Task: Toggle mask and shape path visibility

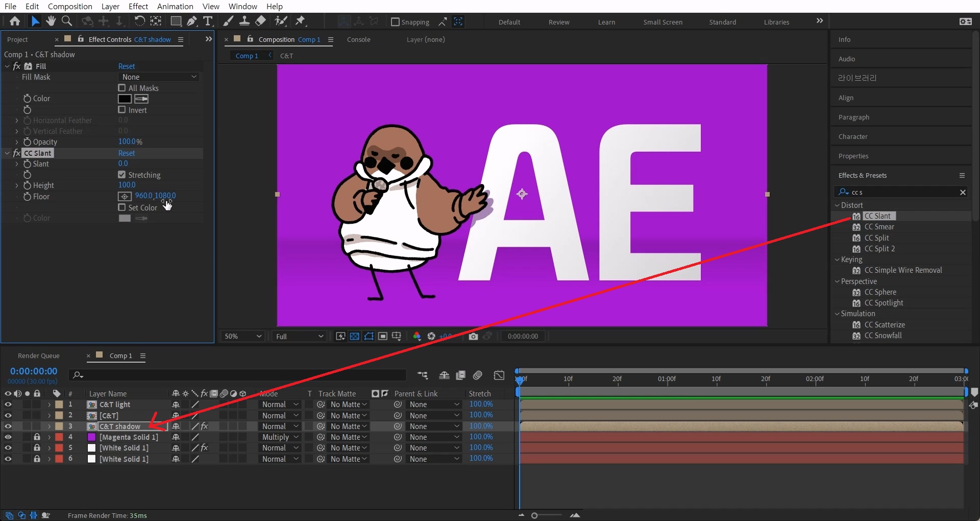Action: [x=369, y=336]
